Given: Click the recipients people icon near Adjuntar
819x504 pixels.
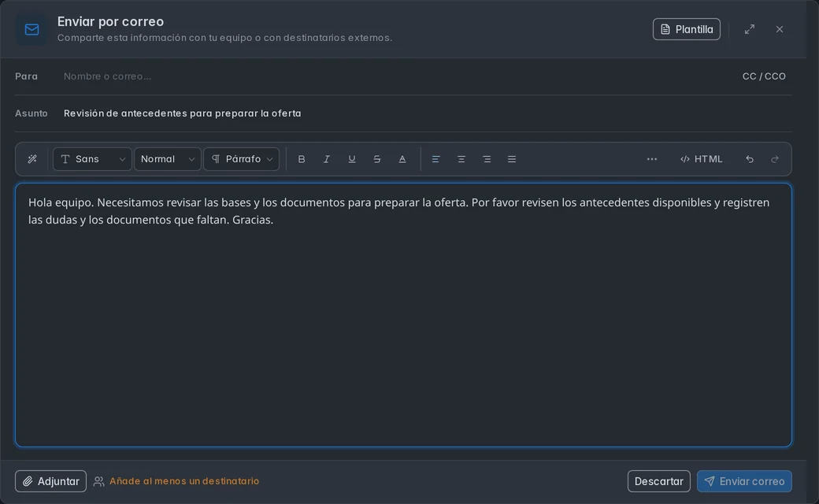Looking at the screenshot, I should point(98,481).
